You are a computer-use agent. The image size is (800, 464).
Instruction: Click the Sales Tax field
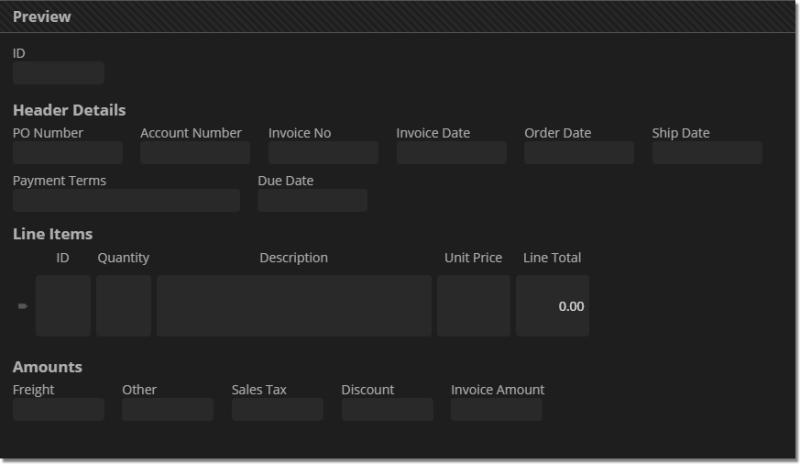(277, 409)
